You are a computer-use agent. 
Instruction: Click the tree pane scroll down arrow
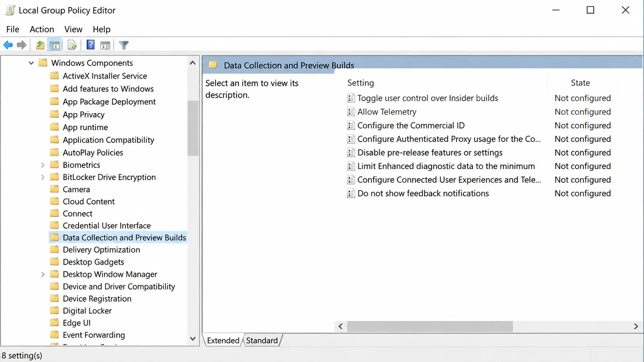point(193,339)
